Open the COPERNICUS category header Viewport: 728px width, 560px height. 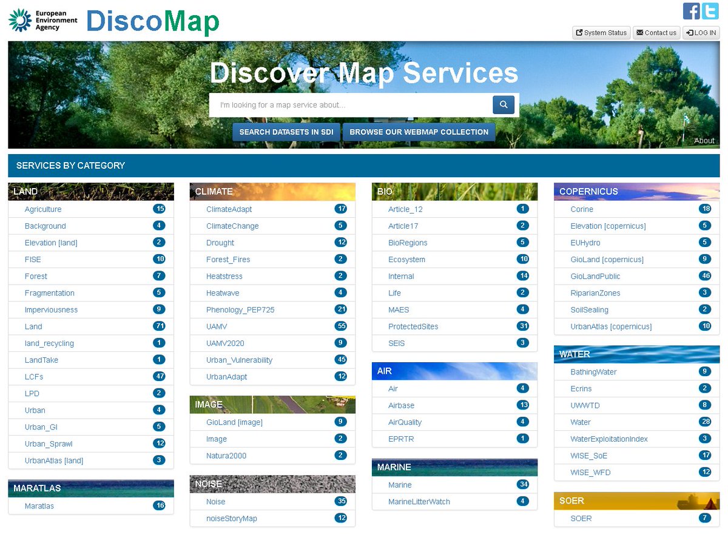[636, 192]
